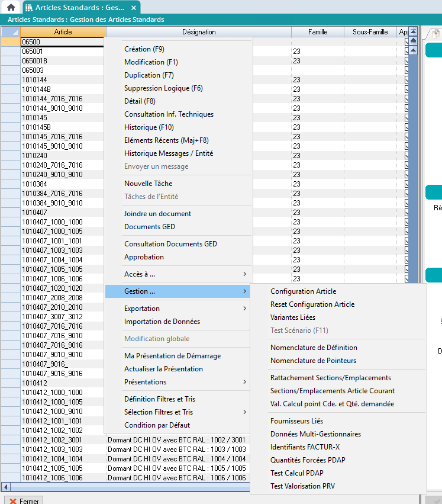Click the page-up scroll arrow button
The image size is (442, 504).
click(414, 41)
